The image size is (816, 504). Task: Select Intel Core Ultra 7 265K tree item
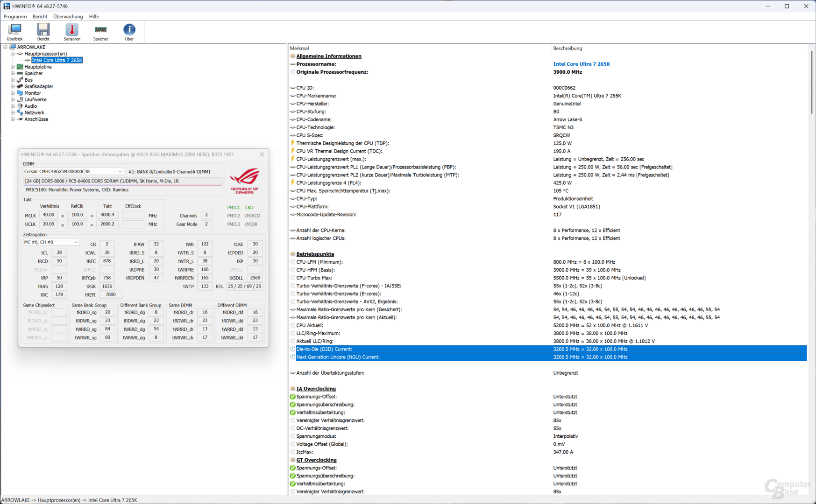57,60
